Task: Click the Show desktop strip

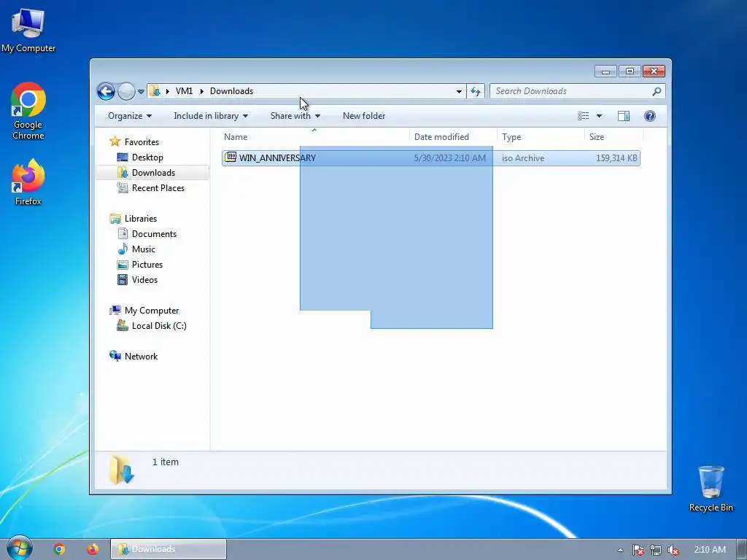Action: pos(742,550)
